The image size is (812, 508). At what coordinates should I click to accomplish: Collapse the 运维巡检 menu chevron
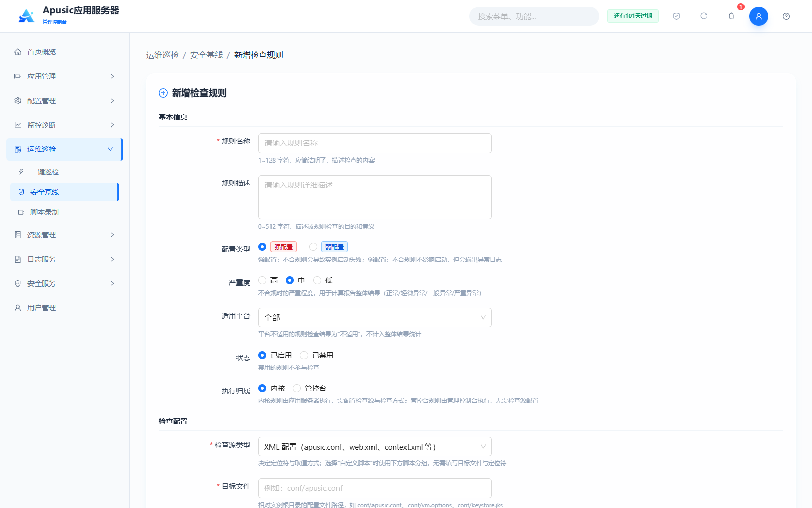point(110,149)
